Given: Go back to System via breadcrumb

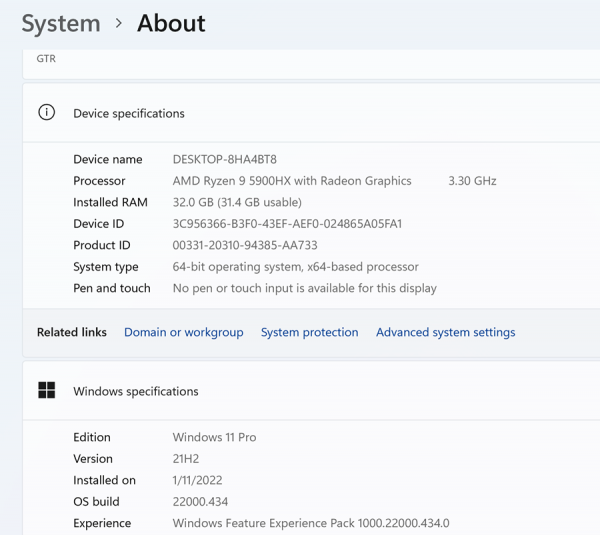Looking at the screenshot, I should click(61, 24).
